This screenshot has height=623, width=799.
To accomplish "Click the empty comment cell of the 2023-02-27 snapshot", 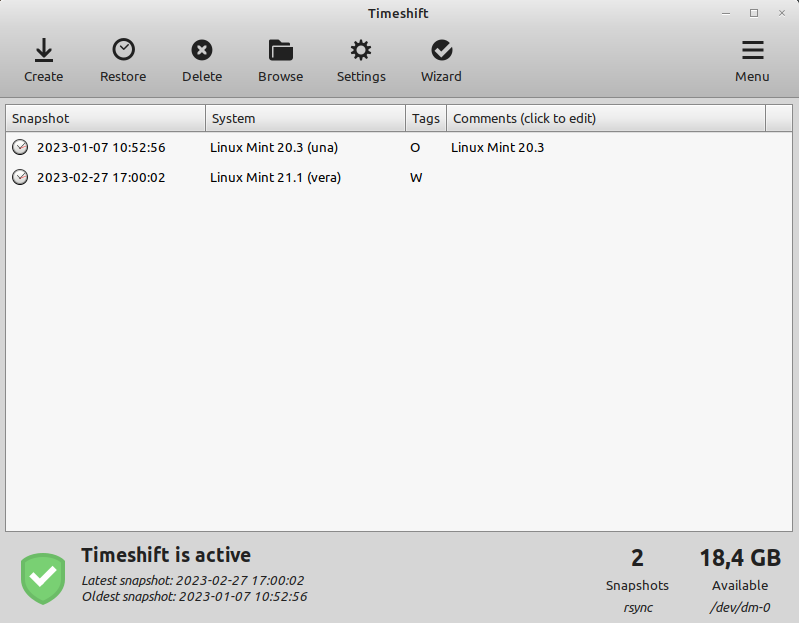I will tap(606, 177).
